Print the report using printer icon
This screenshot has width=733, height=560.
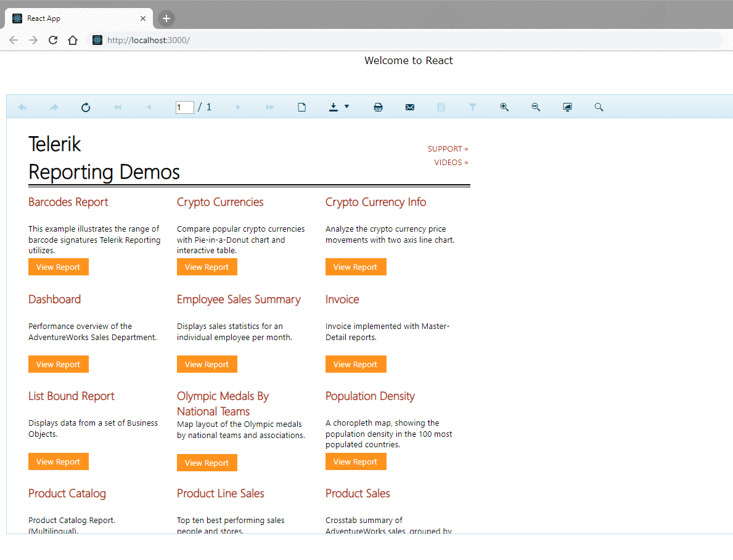[x=378, y=107]
